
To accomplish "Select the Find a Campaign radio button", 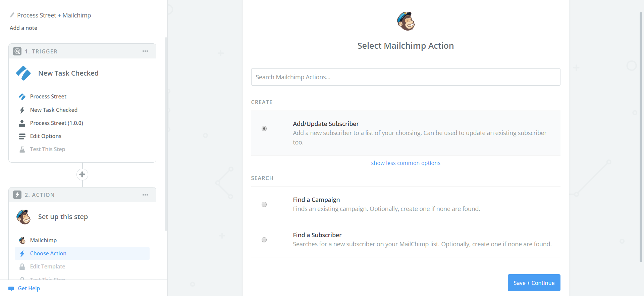I will [x=264, y=205].
